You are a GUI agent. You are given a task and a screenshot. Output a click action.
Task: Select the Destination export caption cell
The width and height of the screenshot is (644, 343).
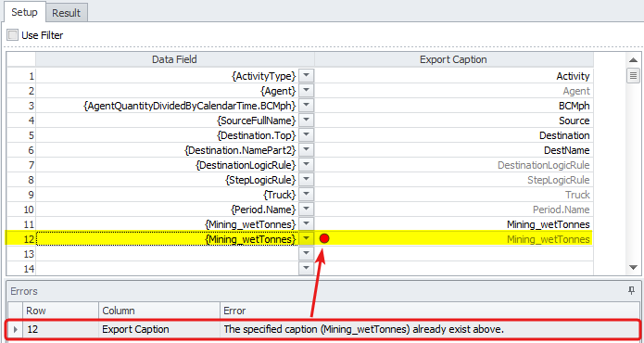453,135
